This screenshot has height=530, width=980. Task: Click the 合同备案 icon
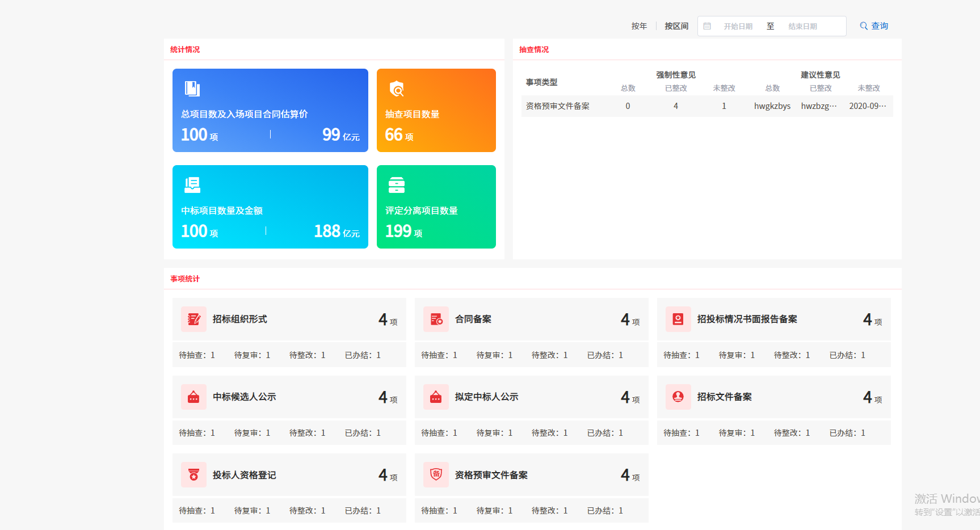pyautogui.click(x=436, y=319)
